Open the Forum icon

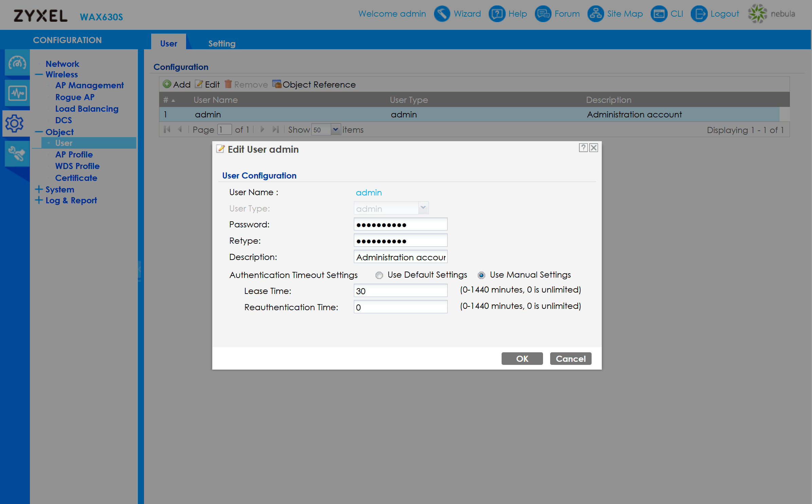pyautogui.click(x=543, y=14)
